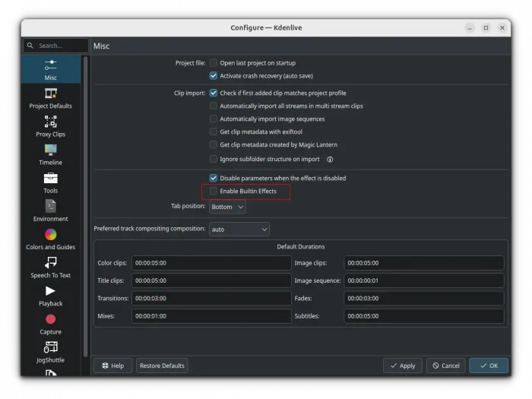Click the Help button
532x399 pixels.
click(113, 366)
